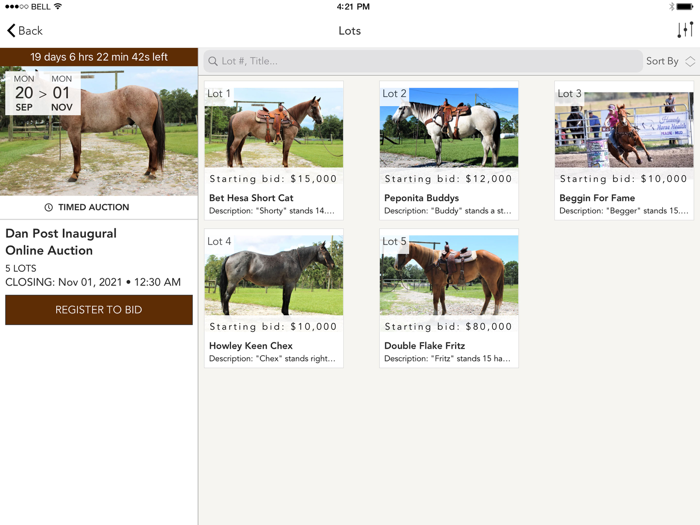The image size is (700, 525).
Task: Click the MON 20 SEP start date
Action: (x=24, y=93)
